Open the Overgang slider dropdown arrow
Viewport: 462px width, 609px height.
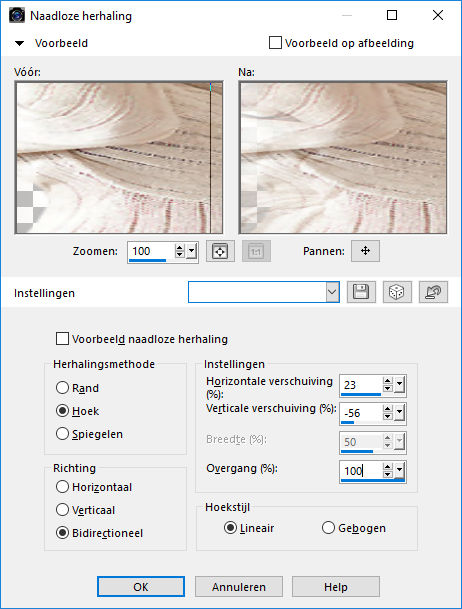(399, 471)
